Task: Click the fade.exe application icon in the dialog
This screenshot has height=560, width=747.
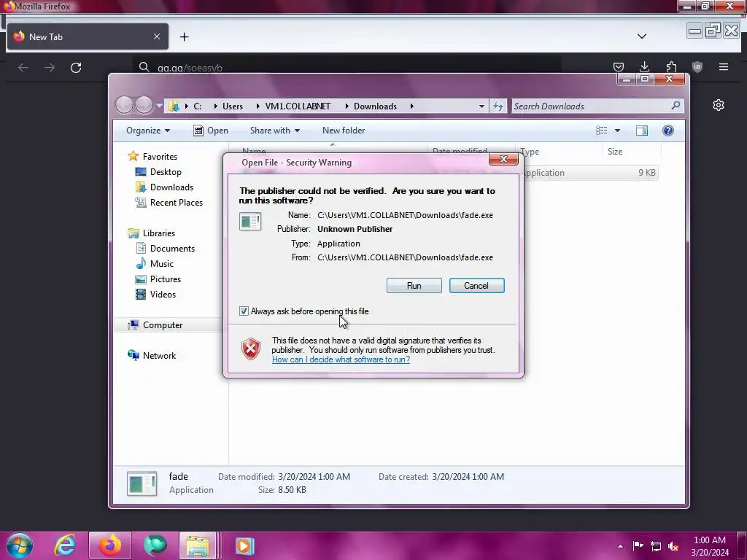Action: coord(250,222)
